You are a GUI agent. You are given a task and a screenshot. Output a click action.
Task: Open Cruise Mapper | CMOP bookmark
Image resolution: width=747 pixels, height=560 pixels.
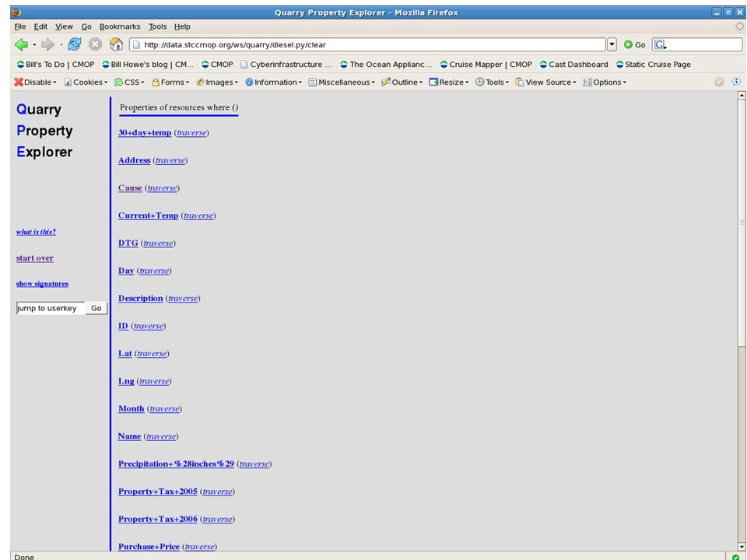[x=486, y=65]
